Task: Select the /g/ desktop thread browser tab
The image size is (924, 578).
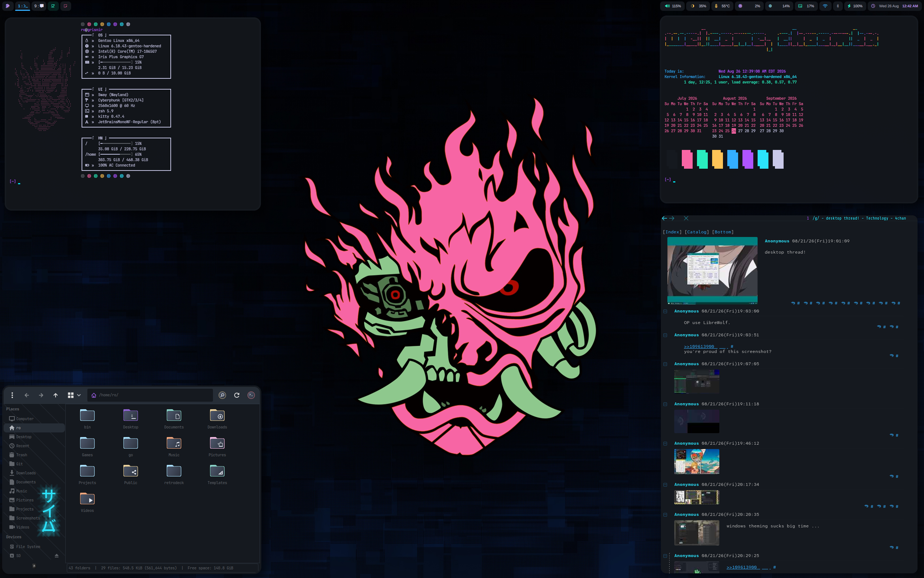Action: click(859, 218)
